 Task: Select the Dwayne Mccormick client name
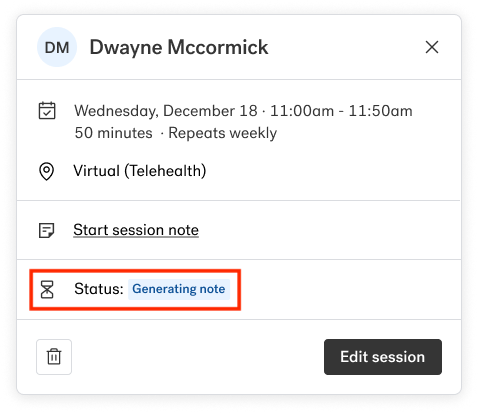coord(179,47)
